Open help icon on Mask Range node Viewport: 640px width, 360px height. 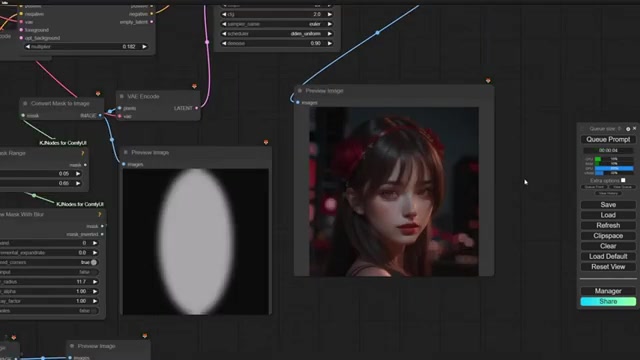pos(83,153)
